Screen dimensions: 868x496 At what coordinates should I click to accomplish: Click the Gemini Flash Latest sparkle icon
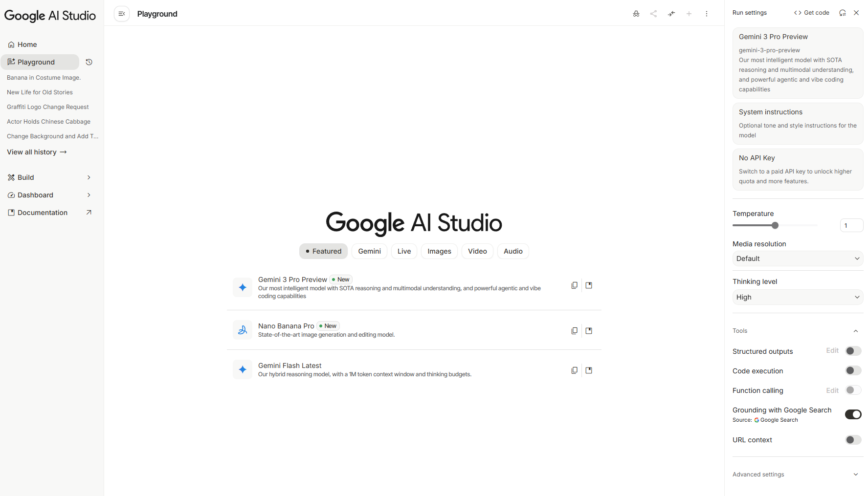pyautogui.click(x=243, y=369)
